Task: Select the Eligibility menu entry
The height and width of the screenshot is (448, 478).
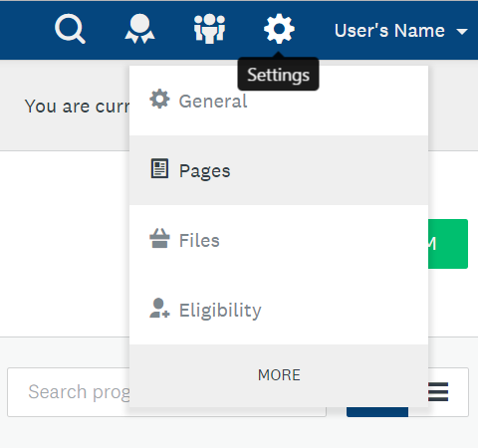Action: (x=279, y=310)
